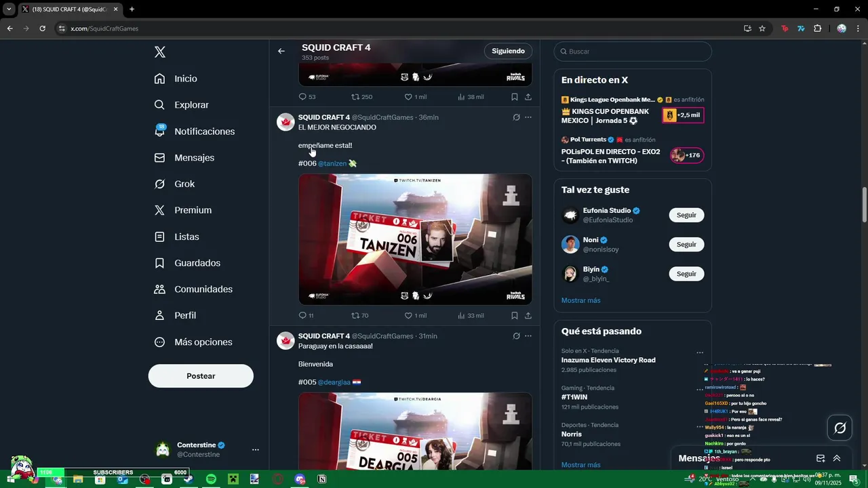Image resolution: width=868 pixels, height=488 pixels.
Task: Open Guardados bookmarks page
Action: [187, 263]
